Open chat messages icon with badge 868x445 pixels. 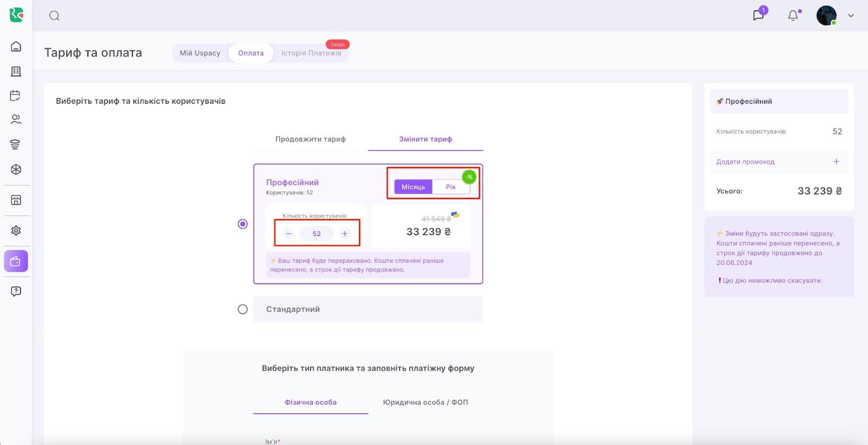[x=758, y=15]
